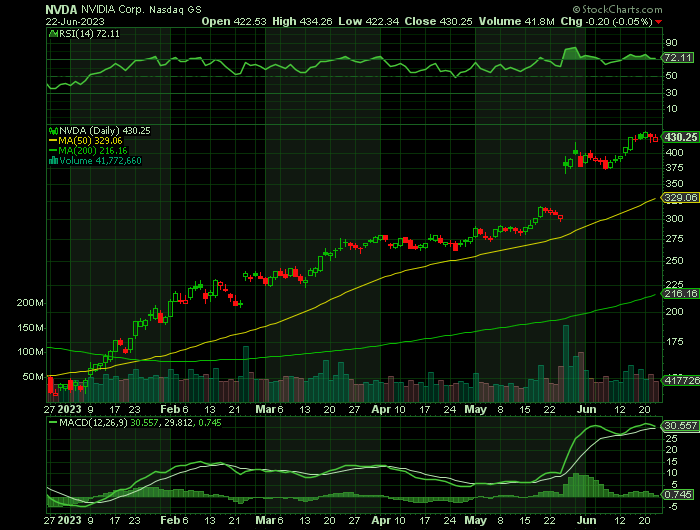Click the 30 level on RSI axis
The width and height of the screenshot is (700, 530).
(x=671, y=92)
